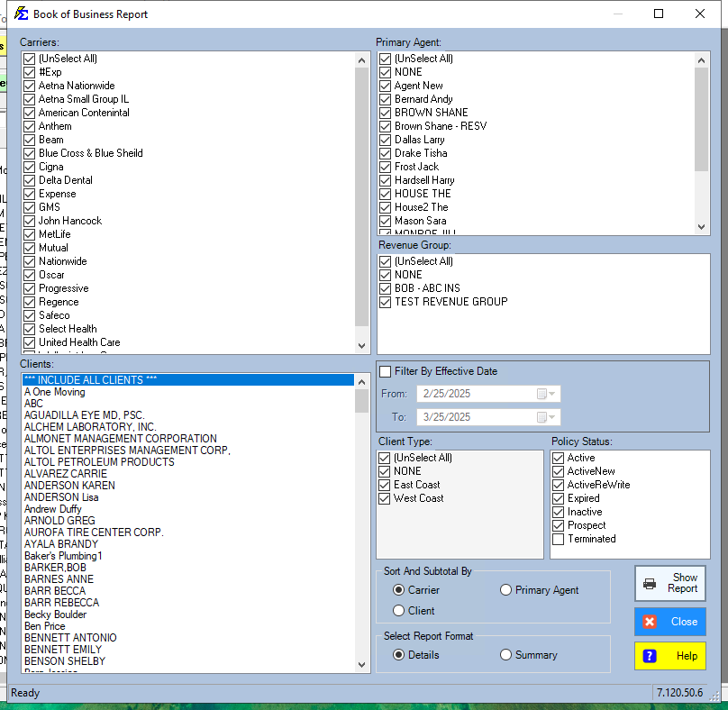Check Terminated under Policy Status
The image size is (728, 710).
pyautogui.click(x=559, y=538)
